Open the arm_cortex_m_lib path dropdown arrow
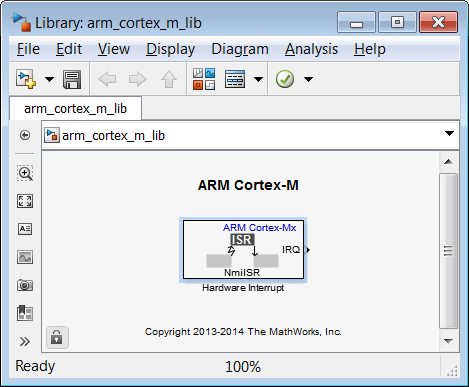Screen dimensions: 469x387 coord(449,133)
